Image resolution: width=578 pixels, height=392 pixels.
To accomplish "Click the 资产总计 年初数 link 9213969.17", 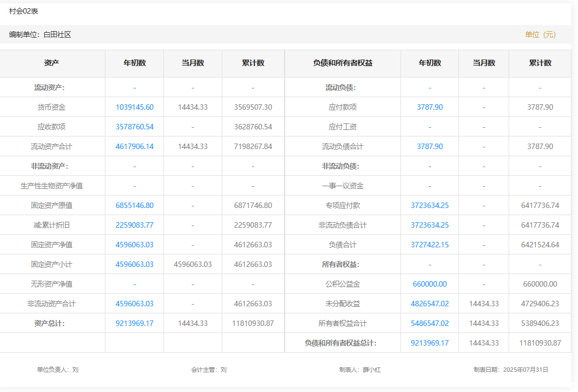I will (134, 323).
